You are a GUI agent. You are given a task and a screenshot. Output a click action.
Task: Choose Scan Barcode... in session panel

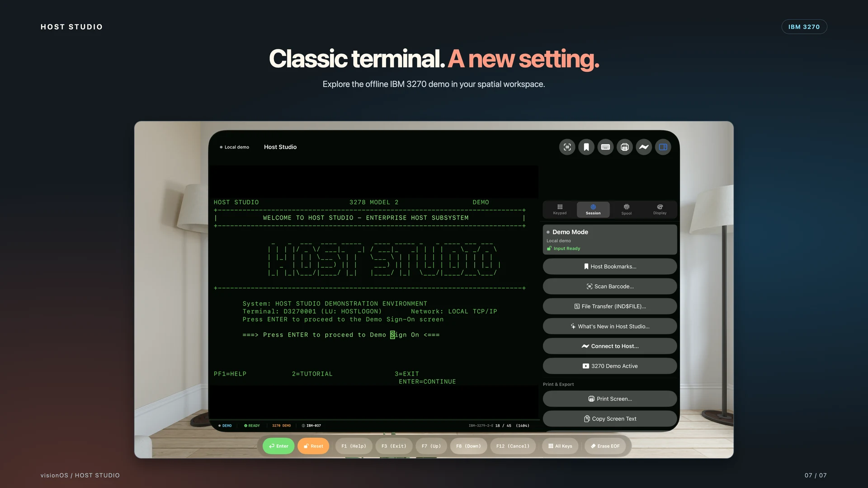[x=610, y=286]
